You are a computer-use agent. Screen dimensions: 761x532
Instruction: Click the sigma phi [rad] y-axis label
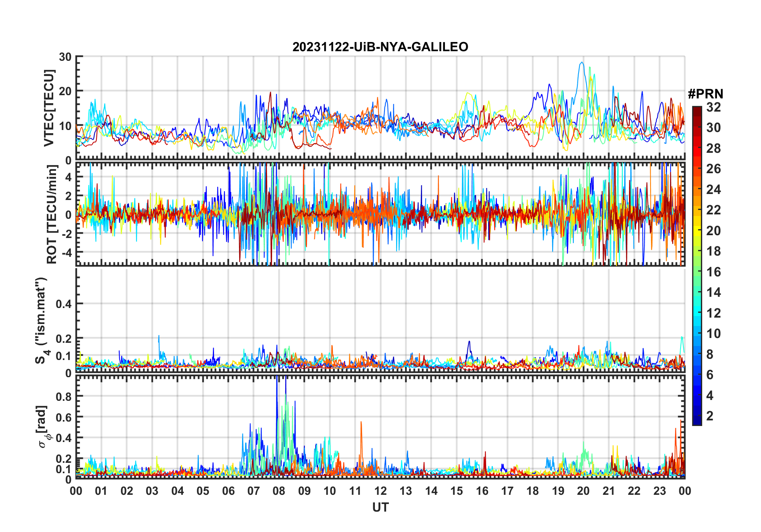43,427
